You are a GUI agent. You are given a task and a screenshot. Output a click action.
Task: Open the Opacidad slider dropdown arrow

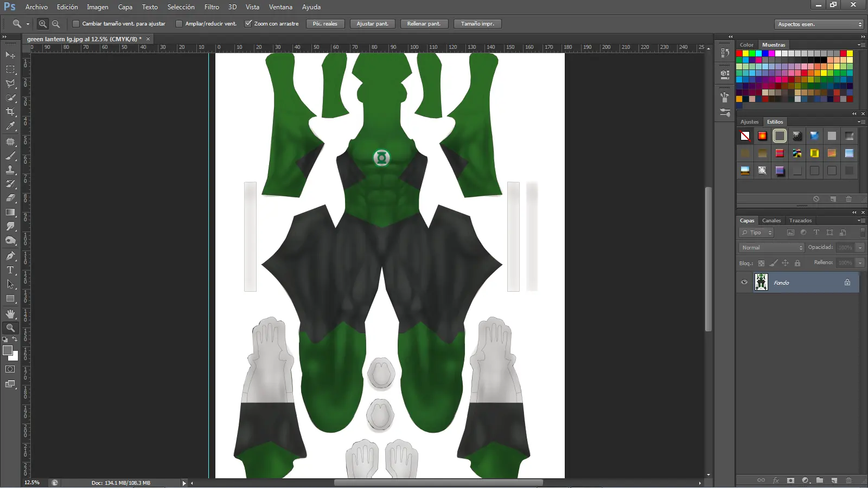tap(860, 248)
